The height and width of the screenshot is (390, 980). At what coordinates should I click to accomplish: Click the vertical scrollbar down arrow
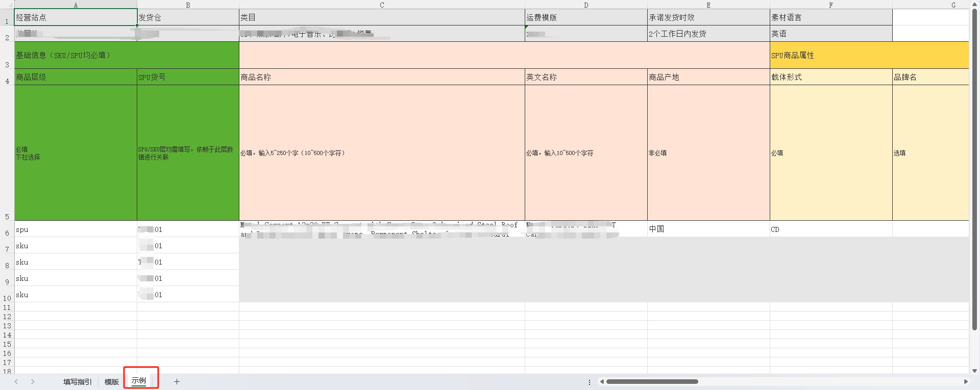pyautogui.click(x=974, y=371)
